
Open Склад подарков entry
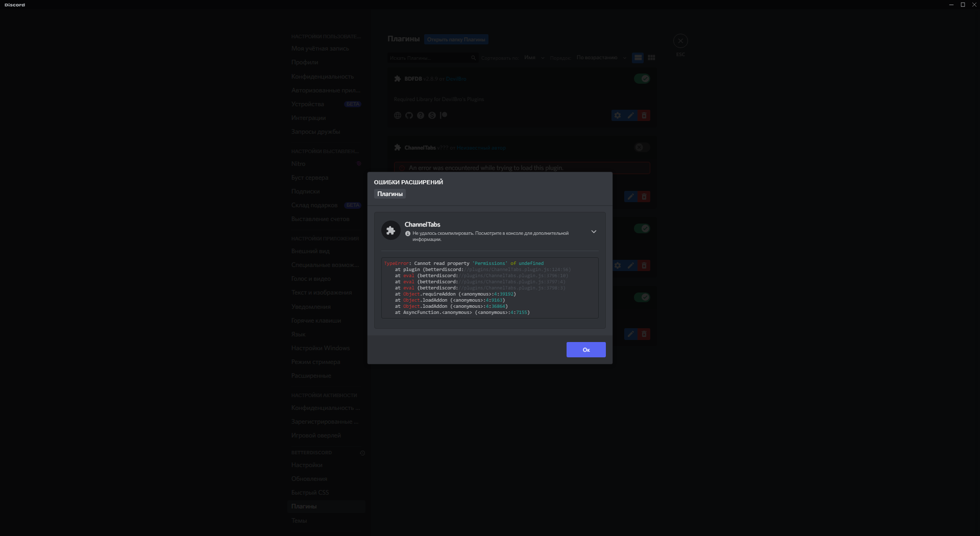pyautogui.click(x=326, y=205)
